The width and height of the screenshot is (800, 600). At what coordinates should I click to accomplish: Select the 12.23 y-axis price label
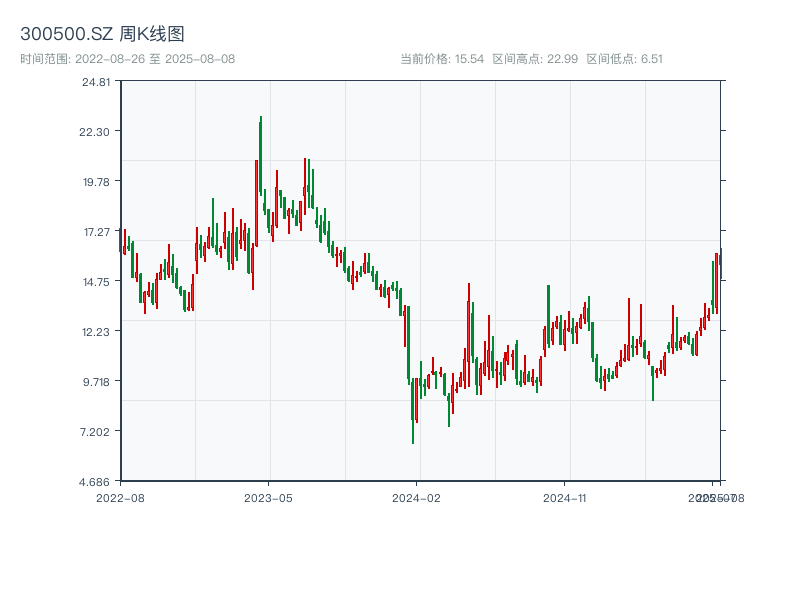click(96, 332)
